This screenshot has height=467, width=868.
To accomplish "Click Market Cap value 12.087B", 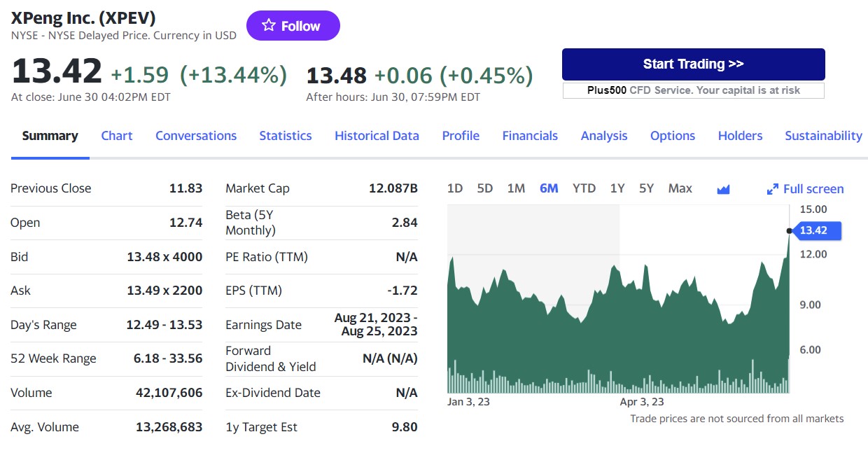I will point(393,188).
